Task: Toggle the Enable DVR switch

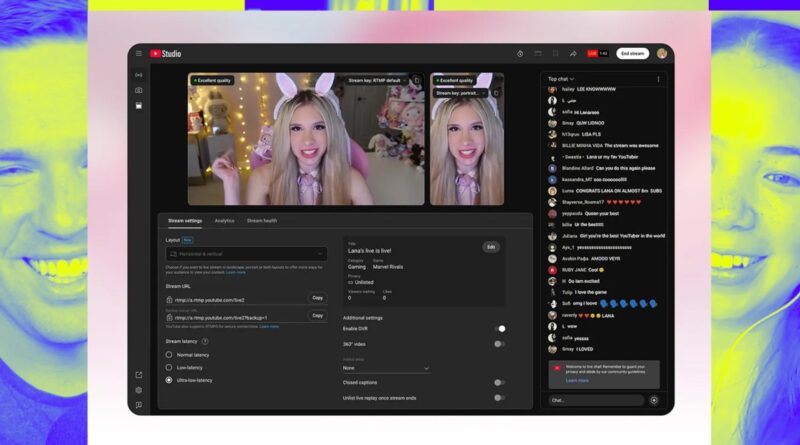Action: 499,329
